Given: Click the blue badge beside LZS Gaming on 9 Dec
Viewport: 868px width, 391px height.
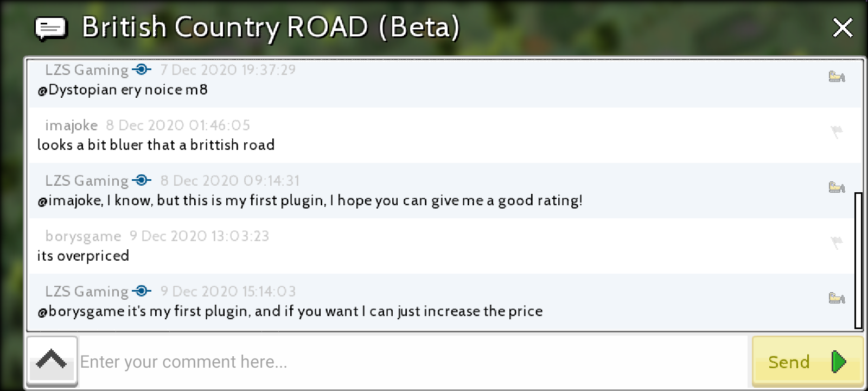Looking at the screenshot, I should point(142,291).
